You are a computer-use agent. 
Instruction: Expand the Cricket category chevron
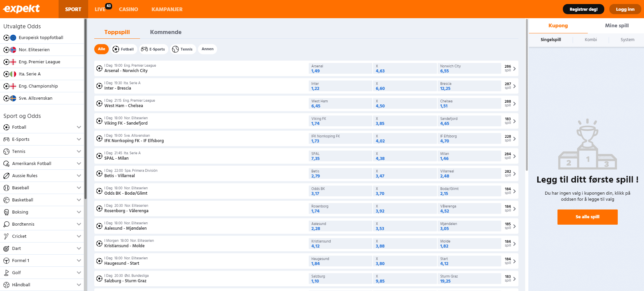79,236
